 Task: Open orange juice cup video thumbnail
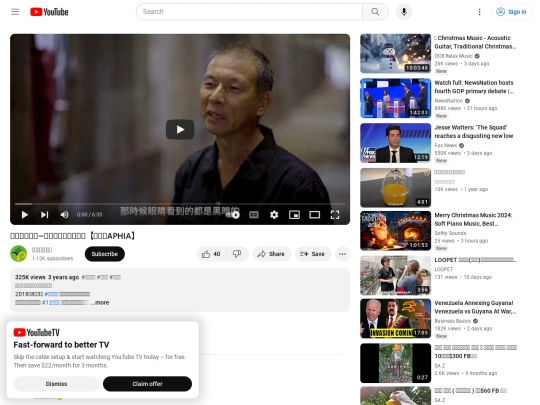point(395,188)
